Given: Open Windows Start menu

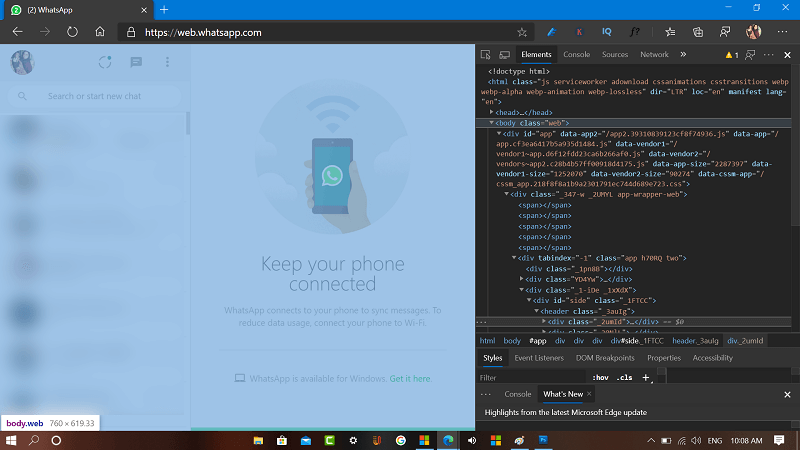Looking at the screenshot, I should [11, 440].
